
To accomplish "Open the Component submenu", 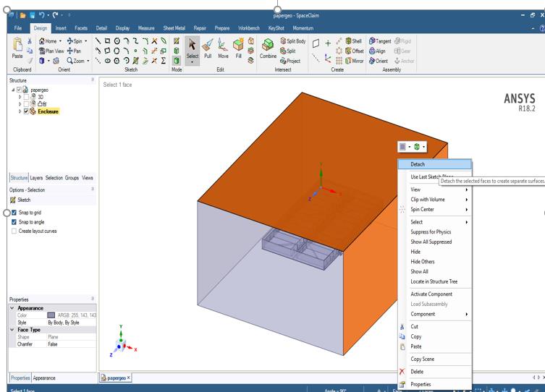I will [x=435, y=314].
